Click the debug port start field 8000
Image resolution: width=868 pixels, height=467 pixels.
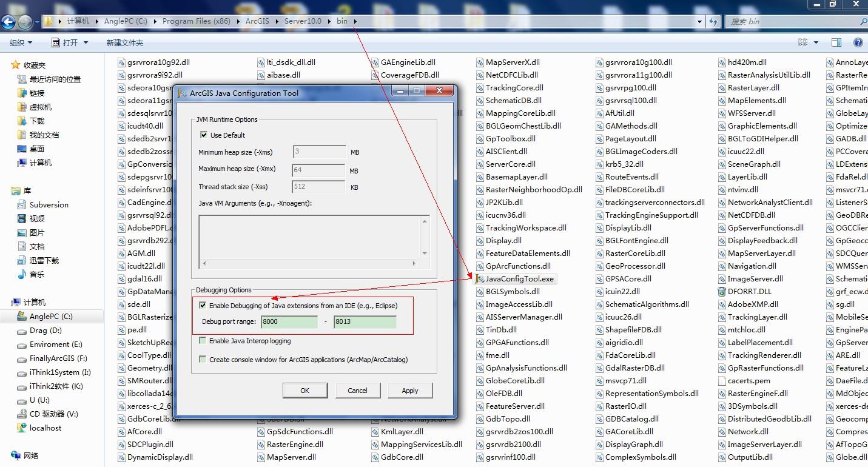(289, 321)
